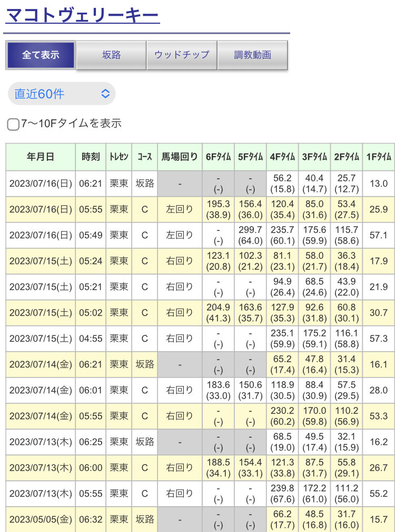Click the コース column header
Screen dimensions: 395x532
point(145,157)
